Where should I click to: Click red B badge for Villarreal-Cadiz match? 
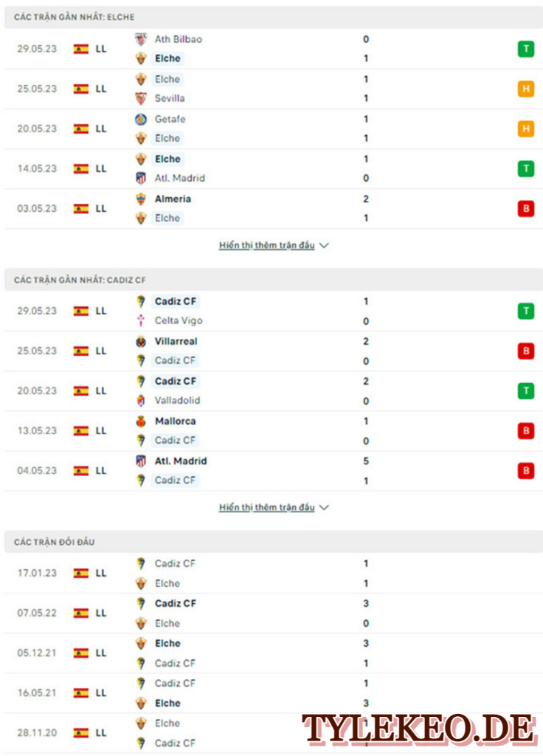point(525,351)
